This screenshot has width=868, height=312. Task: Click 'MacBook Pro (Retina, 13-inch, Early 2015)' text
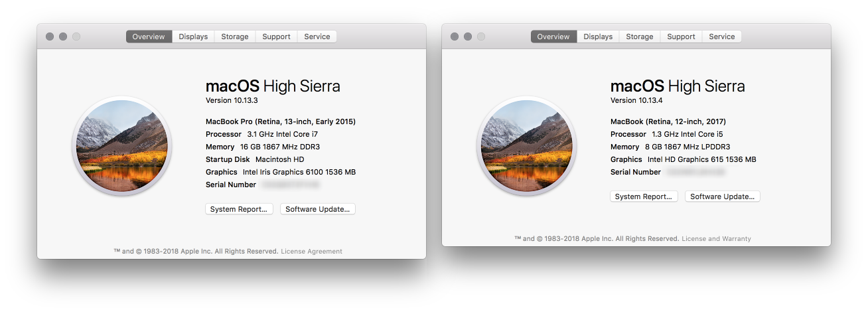tap(281, 121)
